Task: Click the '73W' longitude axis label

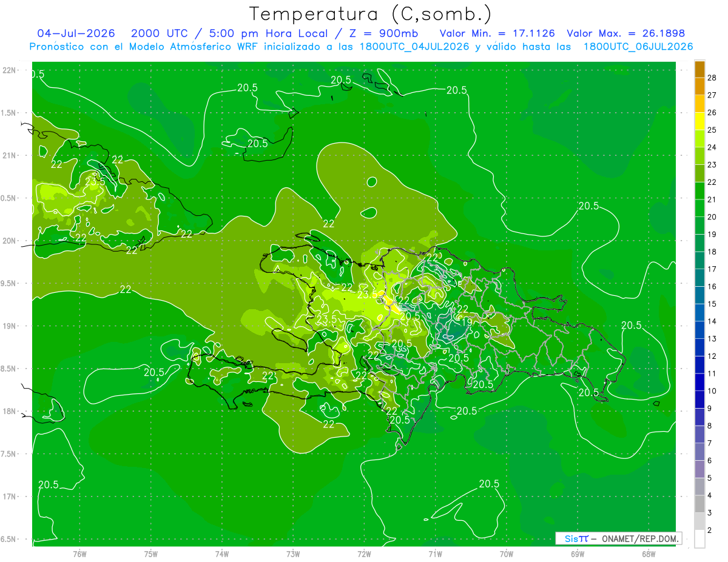Action: [293, 554]
